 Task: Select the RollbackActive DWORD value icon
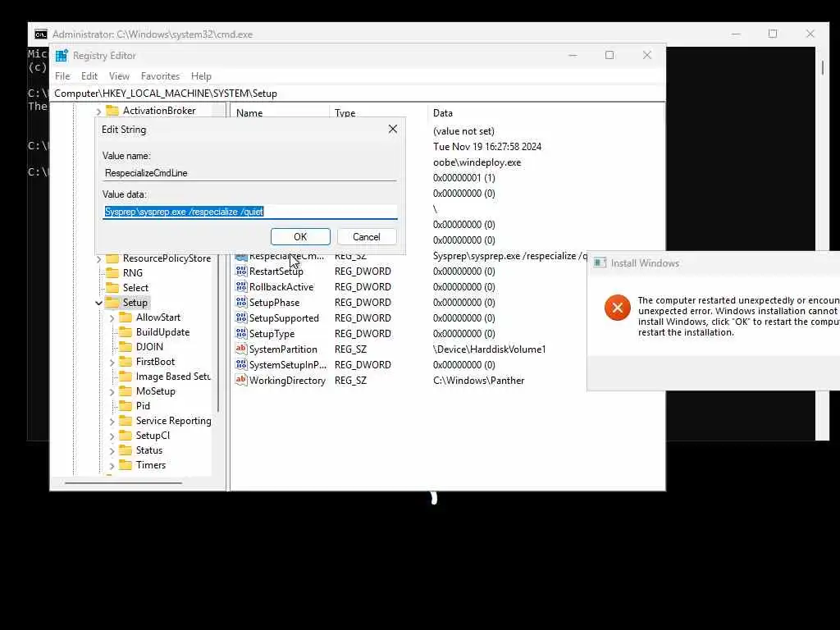pyautogui.click(x=241, y=286)
